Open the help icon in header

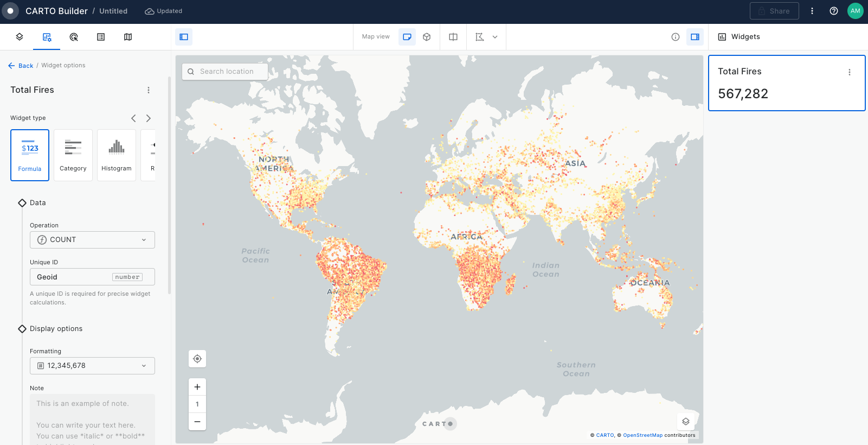tap(834, 11)
